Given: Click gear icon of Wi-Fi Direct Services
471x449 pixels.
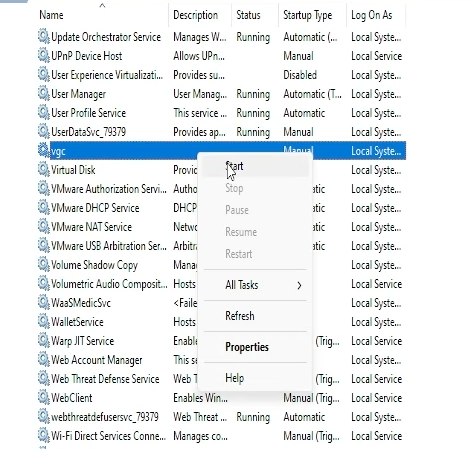Looking at the screenshot, I should click(x=43, y=435).
